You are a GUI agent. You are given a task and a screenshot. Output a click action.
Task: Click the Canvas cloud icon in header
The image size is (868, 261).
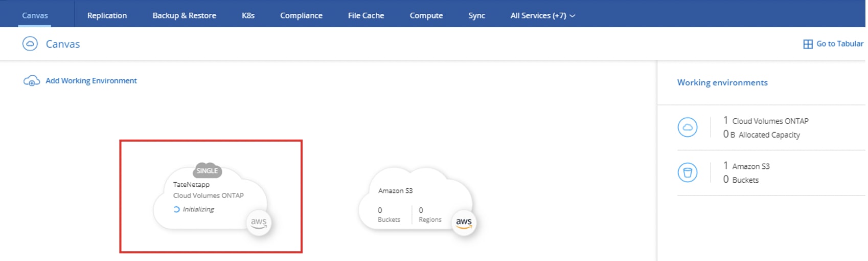pyautogui.click(x=30, y=44)
